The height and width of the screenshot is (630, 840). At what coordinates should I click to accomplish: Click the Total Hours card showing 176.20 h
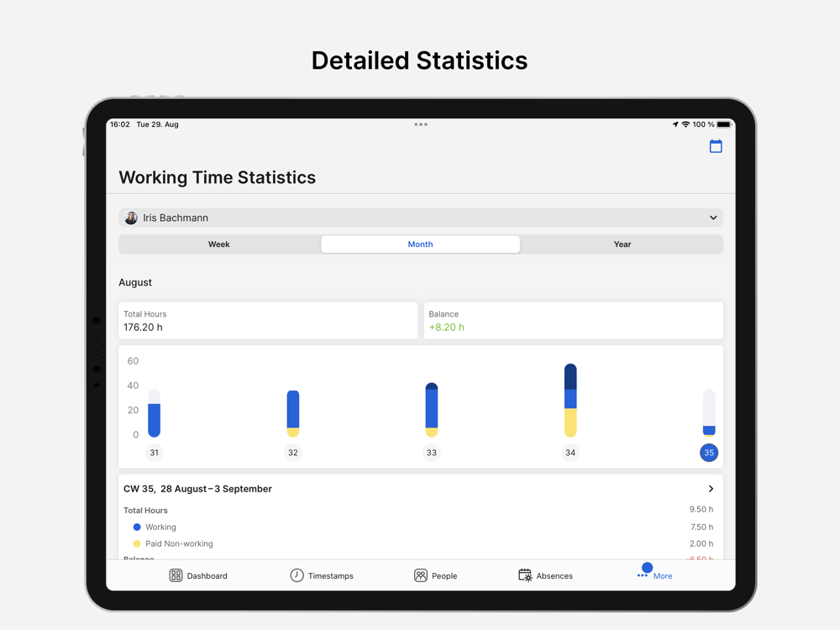(x=268, y=320)
